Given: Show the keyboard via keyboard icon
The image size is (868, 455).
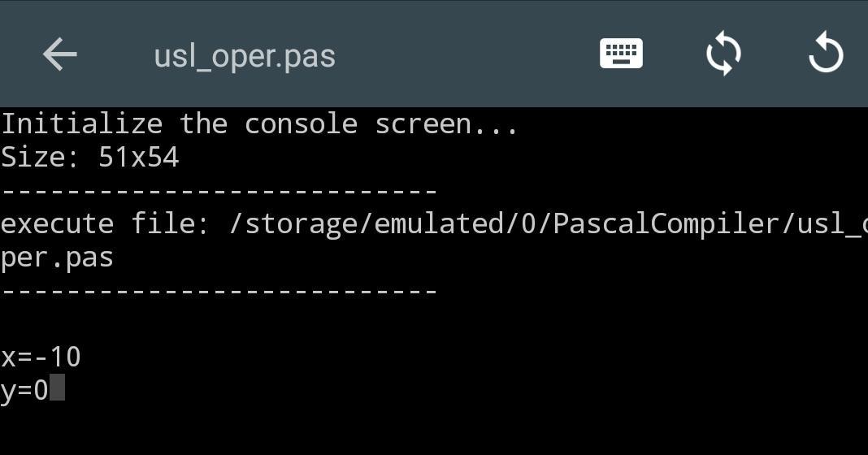Looking at the screenshot, I should point(621,54).
